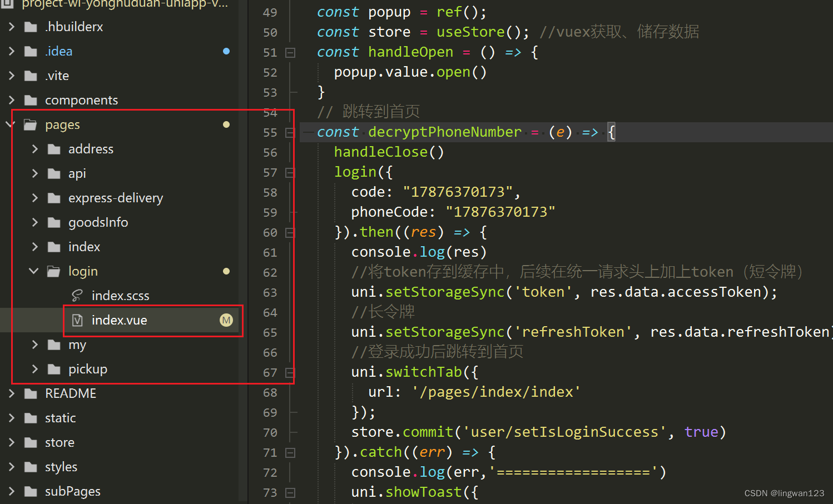833x504 pixels.
Task: Expand the .idea folder chevron
Action: [x=11, y=51]
